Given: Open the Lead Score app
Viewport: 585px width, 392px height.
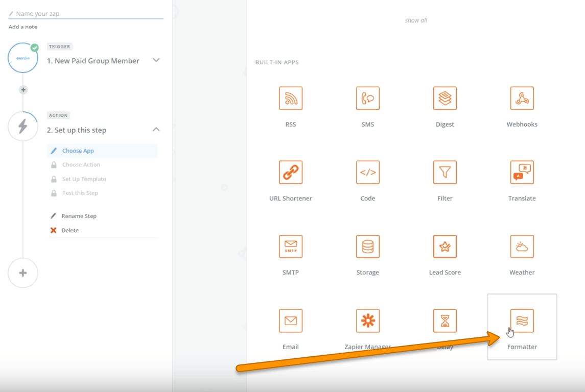Looking at the screenshot, I should pos(444,247).
